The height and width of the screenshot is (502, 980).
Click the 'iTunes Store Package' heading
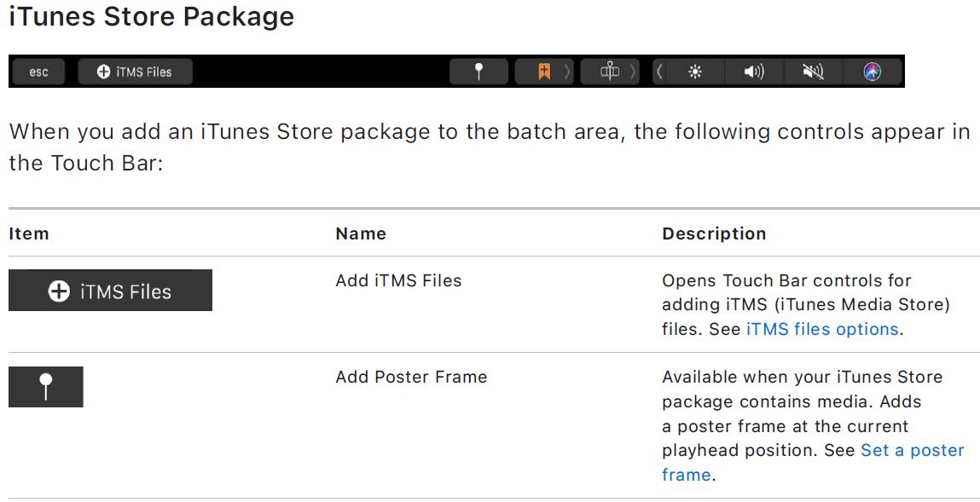pyautogui.click(x=151, y=16)
